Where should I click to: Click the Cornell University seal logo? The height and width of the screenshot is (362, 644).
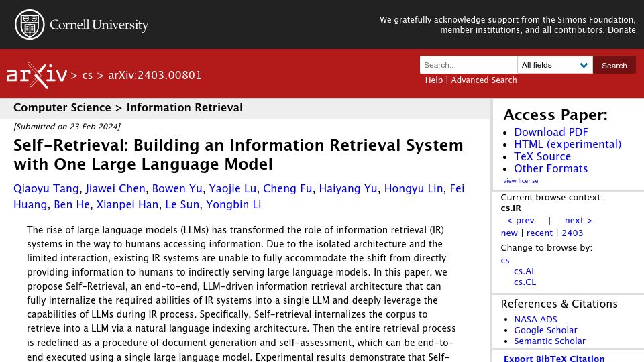click(x=30, y=25)
